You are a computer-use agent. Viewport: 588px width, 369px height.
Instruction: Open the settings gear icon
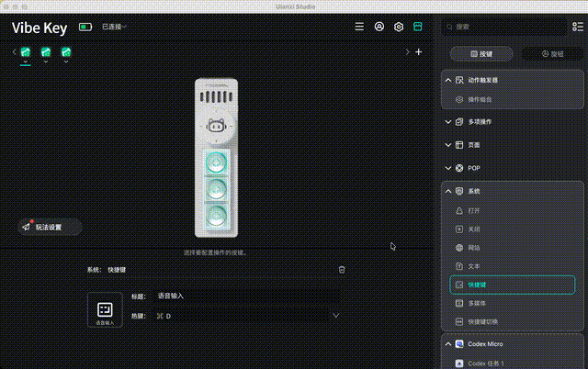click(x=399, y=27)
